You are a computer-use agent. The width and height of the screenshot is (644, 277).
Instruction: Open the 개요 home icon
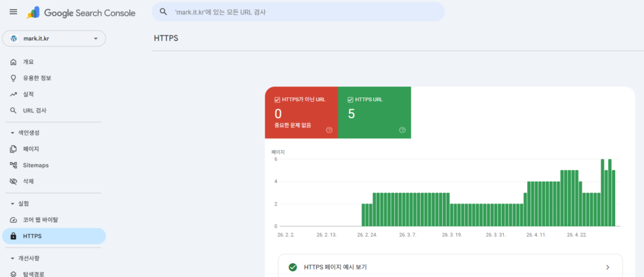click(x=14, y=62)
